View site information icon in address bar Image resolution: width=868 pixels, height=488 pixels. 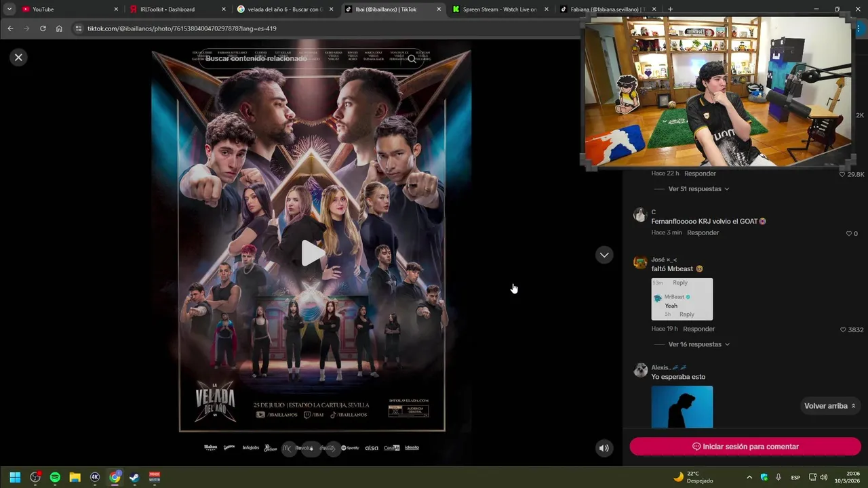pos(78,28)
